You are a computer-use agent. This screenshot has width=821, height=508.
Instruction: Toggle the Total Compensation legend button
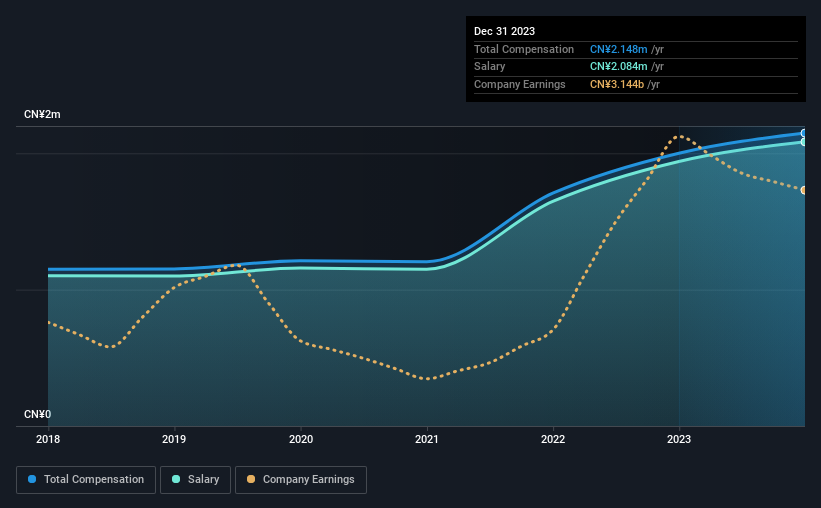[86, 480]
